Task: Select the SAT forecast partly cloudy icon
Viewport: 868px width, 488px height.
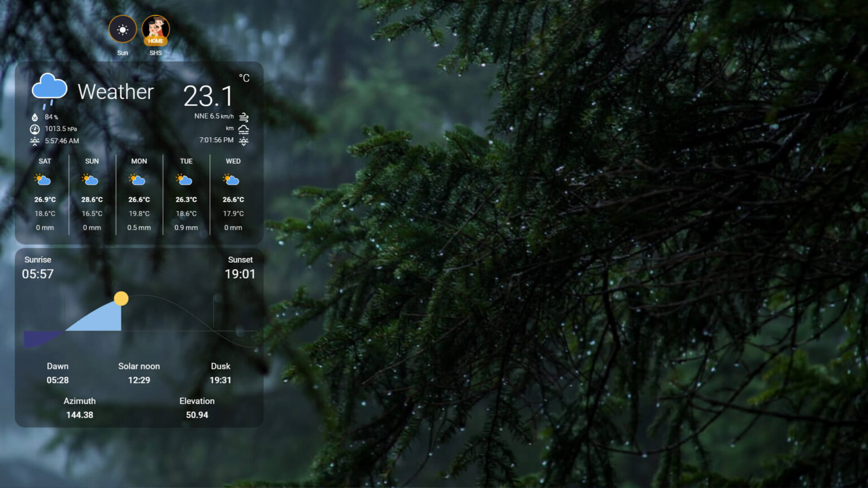Action: tap(43, 180)
